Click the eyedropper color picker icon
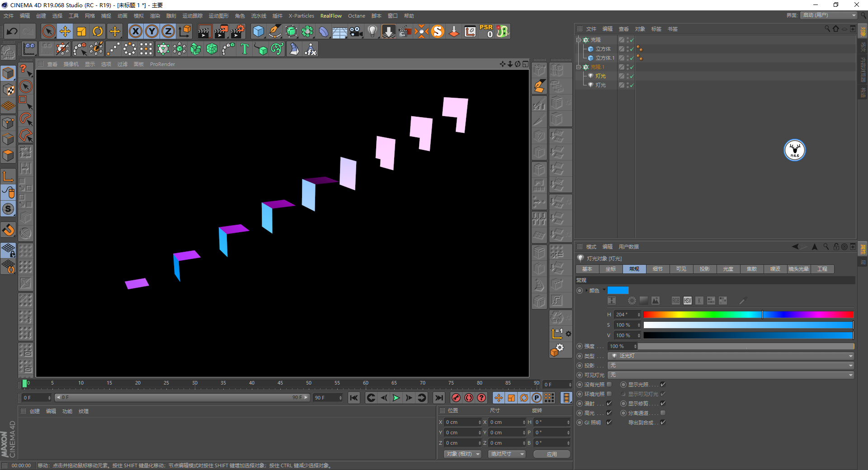This screenshot has width=868, height=470. (x=742, y=301)
